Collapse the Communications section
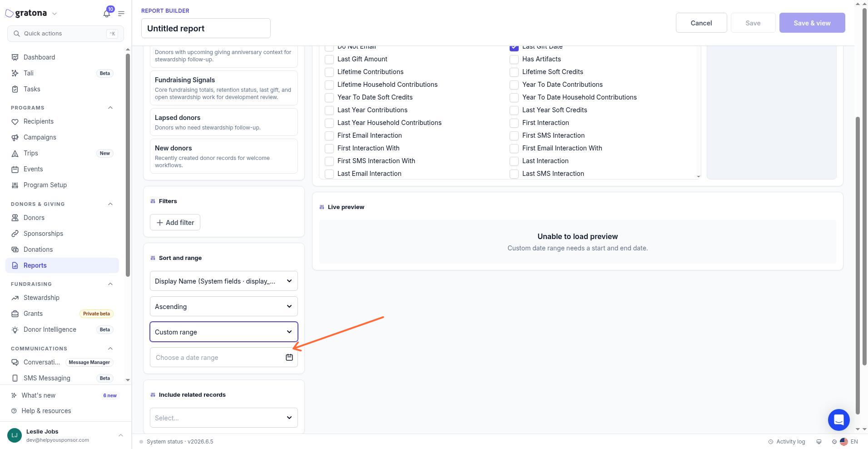 110,349
